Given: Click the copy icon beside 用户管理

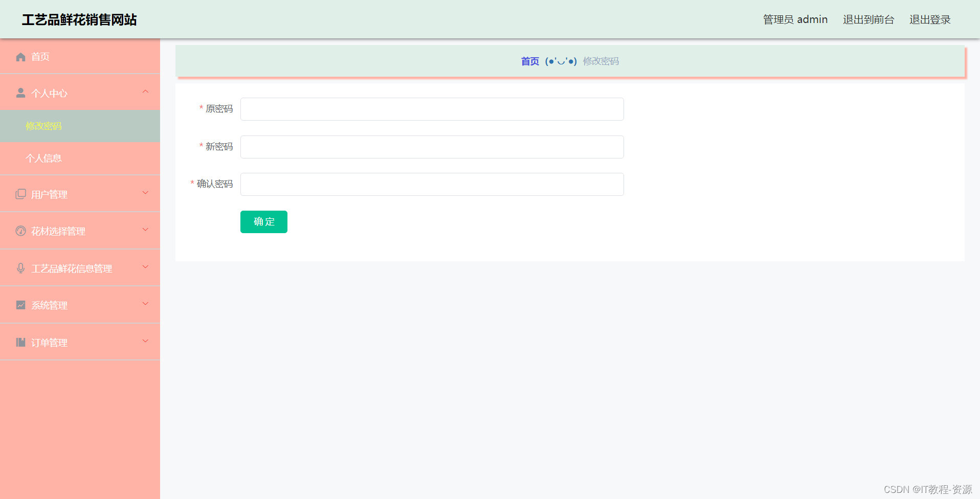Looking at the screenshot, I should pos(20,194).
